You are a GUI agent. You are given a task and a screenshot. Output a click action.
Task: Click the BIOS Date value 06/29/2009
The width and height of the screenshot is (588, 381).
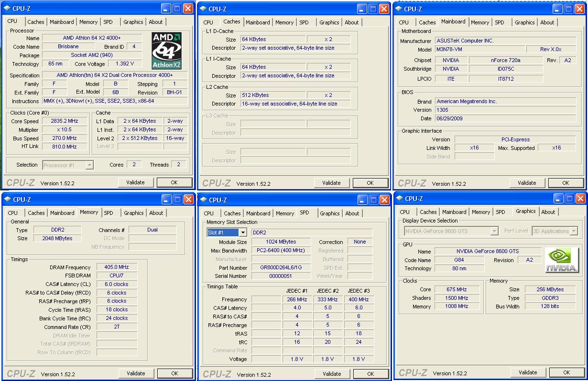coord(506,119)
